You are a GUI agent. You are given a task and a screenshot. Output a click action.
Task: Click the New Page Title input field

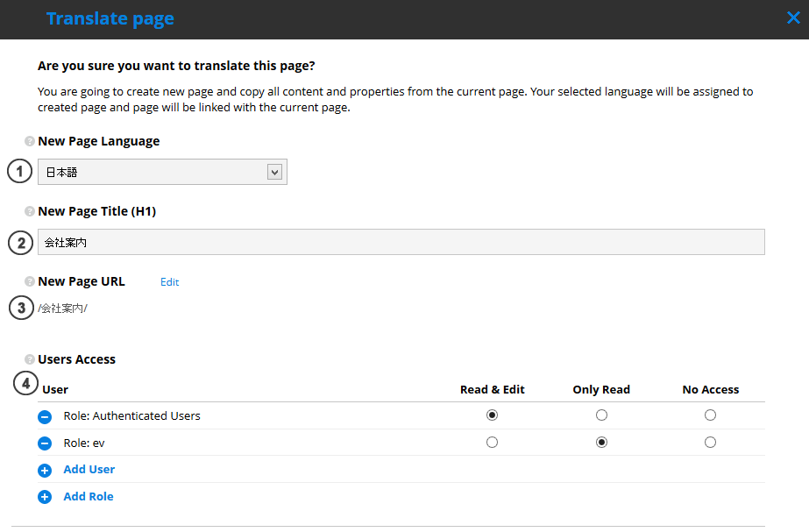pyautogui.click(x=401, y=242)
